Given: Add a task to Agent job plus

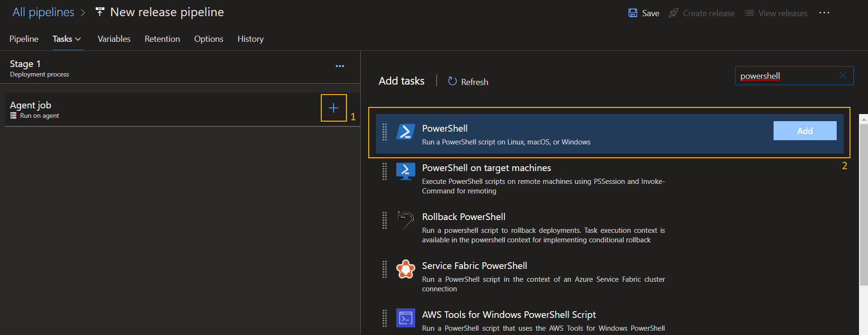Looking at the screenshot, I should coord(334,108).
